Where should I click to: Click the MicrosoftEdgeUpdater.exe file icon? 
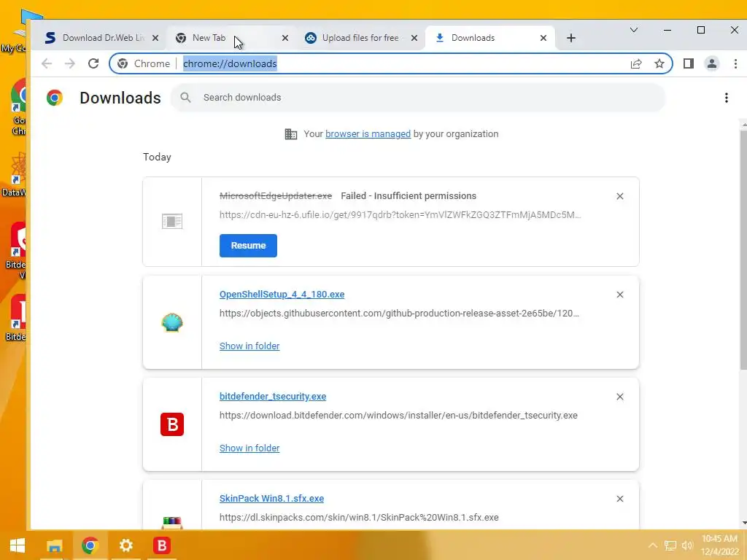172,222
